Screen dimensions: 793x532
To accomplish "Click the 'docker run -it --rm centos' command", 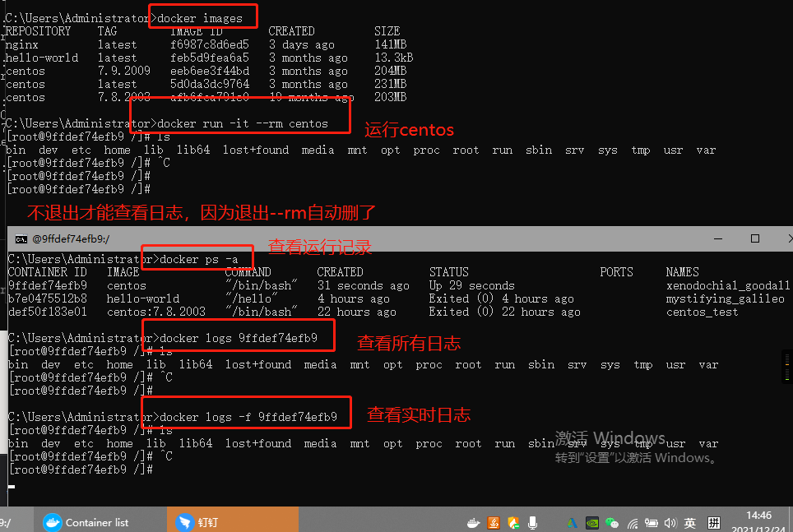I will pos(243,124).
